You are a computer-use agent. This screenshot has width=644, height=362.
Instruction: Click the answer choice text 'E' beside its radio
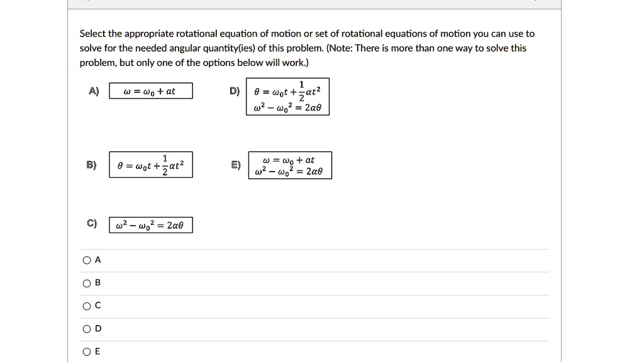coord(97,351)
